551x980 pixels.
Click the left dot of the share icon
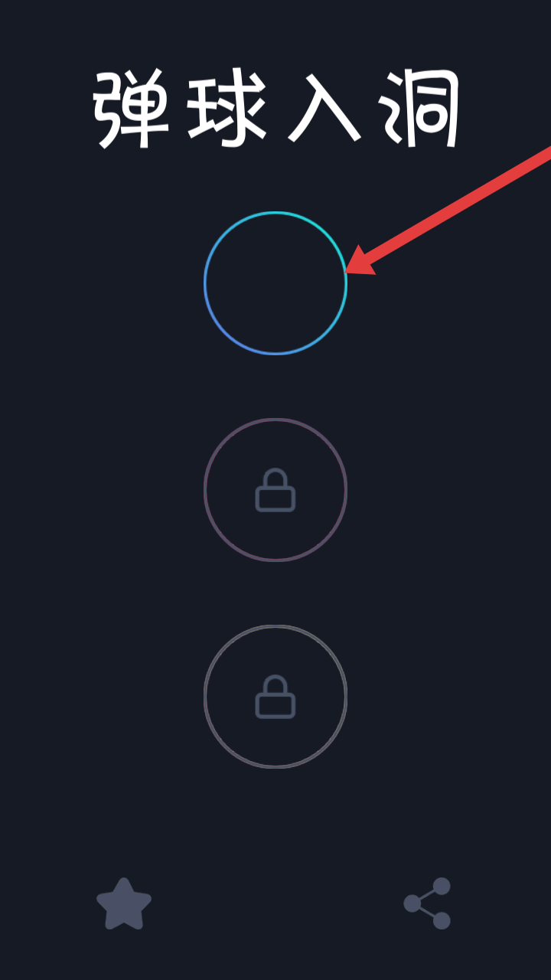pyautogui.click(x=412, y=903)
